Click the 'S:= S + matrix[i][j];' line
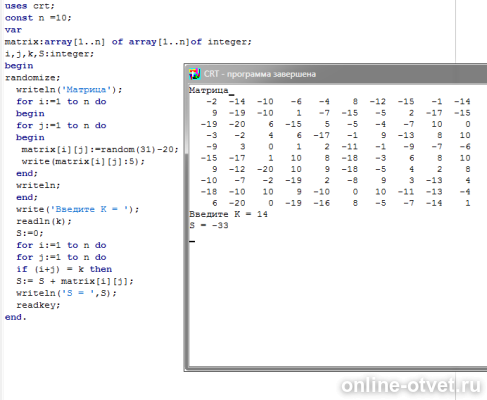This screenshot has height=400, width=487. pos(75,281)
